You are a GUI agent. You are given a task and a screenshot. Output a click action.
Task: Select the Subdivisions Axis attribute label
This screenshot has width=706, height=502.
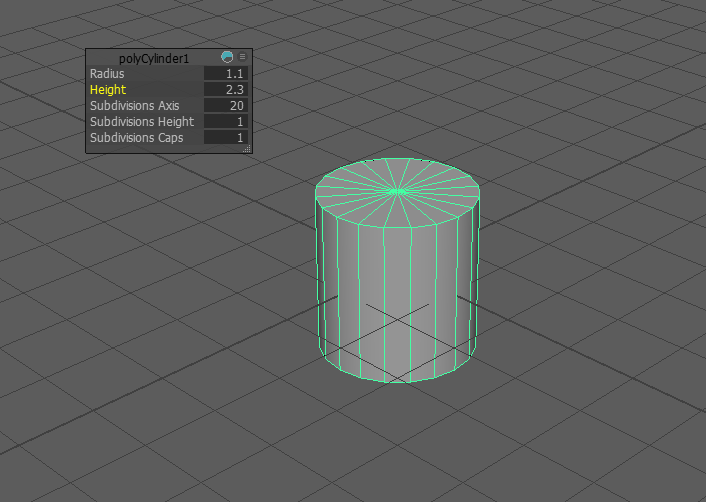click(135, 105)
